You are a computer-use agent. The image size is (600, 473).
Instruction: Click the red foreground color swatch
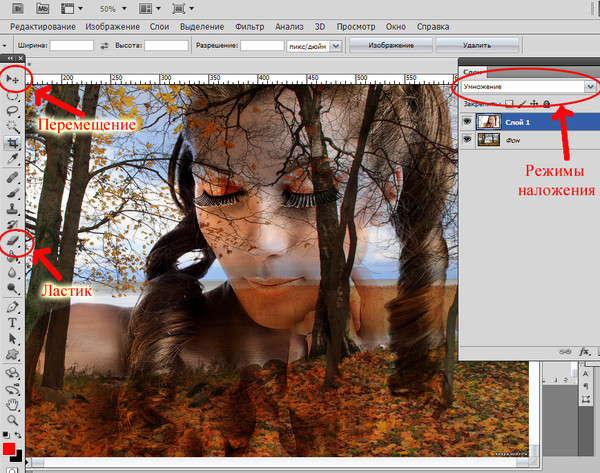pyautogui.click(x=8, y=448)
